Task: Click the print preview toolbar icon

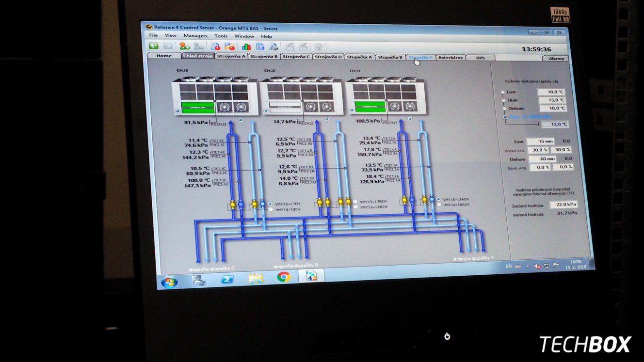Action: pyautogui.click(x=274, y=47)
